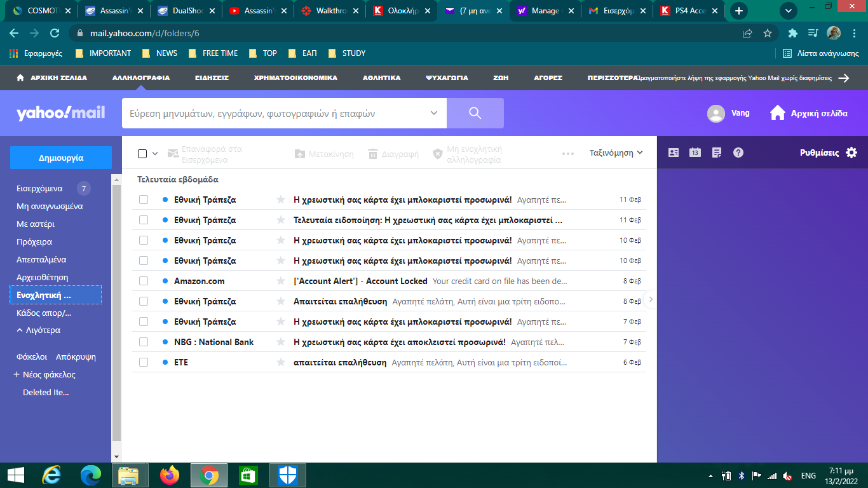Open the IMPORTANT bookmarks folder
This screenshot has width=868, height=488.
coord(103,53)
